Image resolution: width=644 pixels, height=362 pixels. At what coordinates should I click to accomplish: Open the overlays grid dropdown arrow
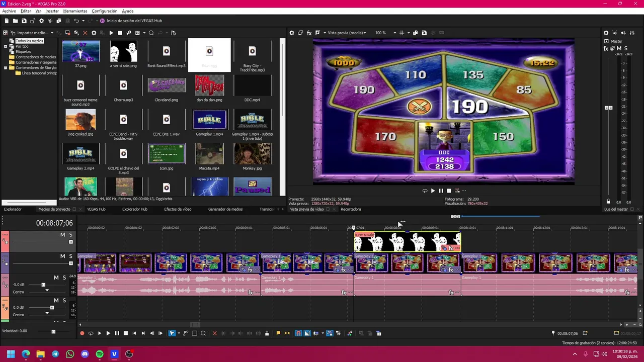pyautogui.click(x=408, y=33)
